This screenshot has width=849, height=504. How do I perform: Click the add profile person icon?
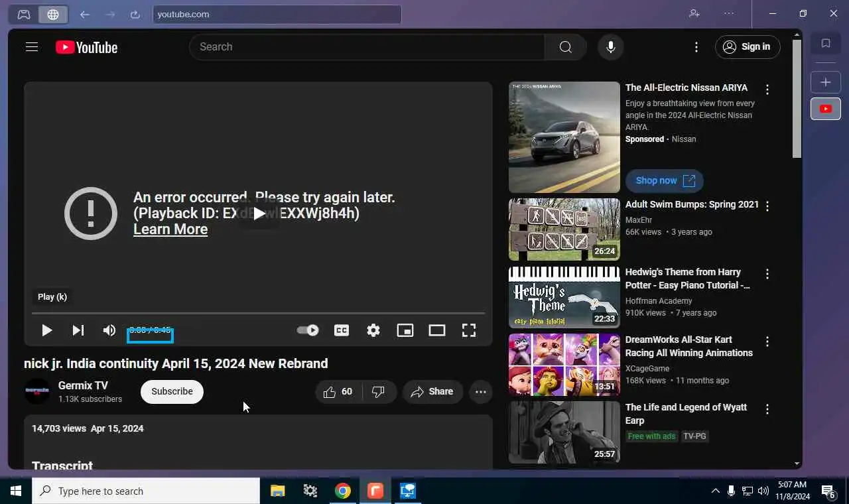pyautogui.click(x=694, y=13)
